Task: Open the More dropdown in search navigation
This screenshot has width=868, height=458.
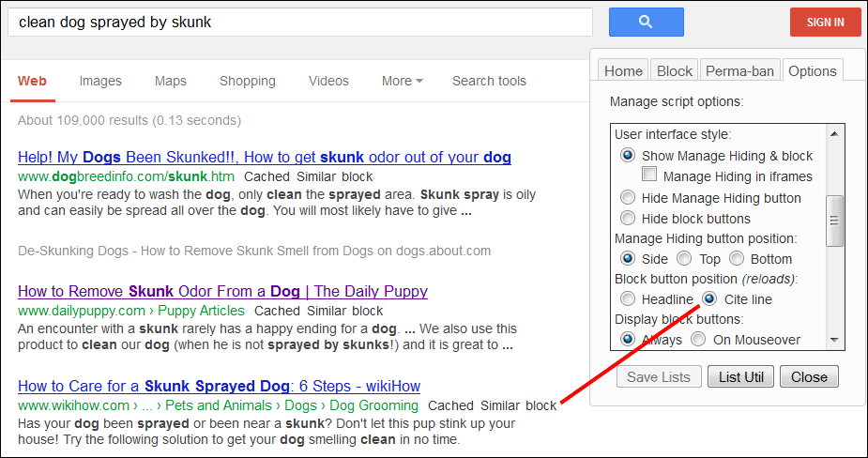Action: pos(402,81)
